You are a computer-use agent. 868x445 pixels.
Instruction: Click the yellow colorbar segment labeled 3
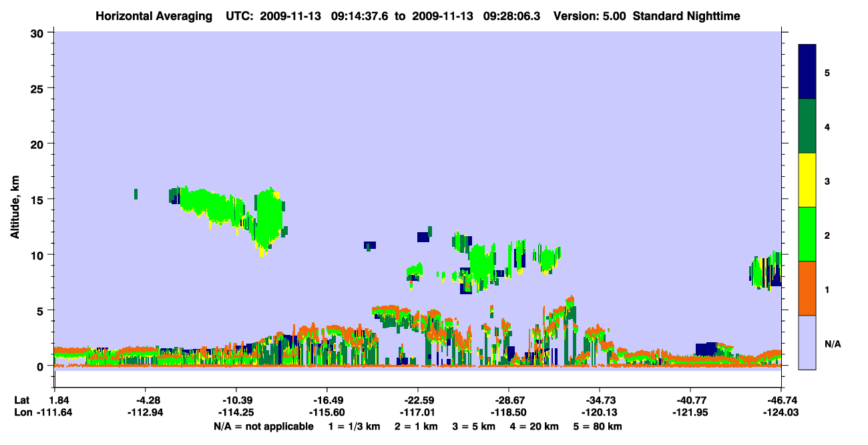pyautogui.click(x=807, y=180)
